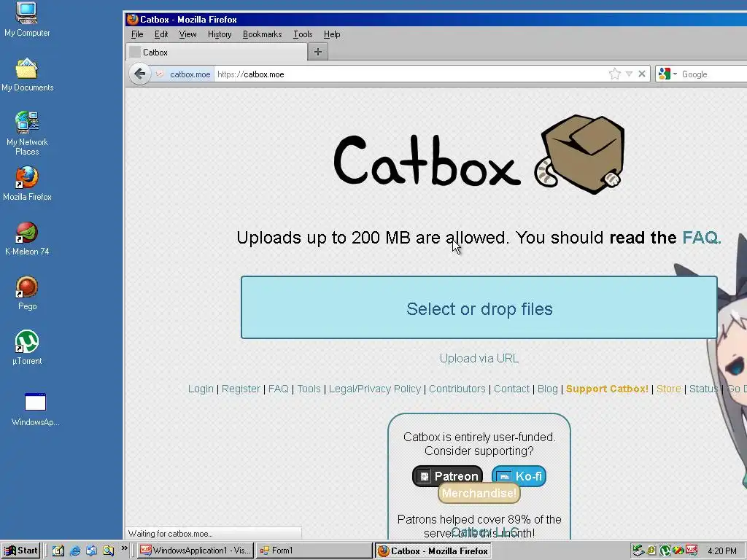Click the Firefox back arrow button
The height and width of the screenshot is (560, 747).
click(x=139, y=74)
